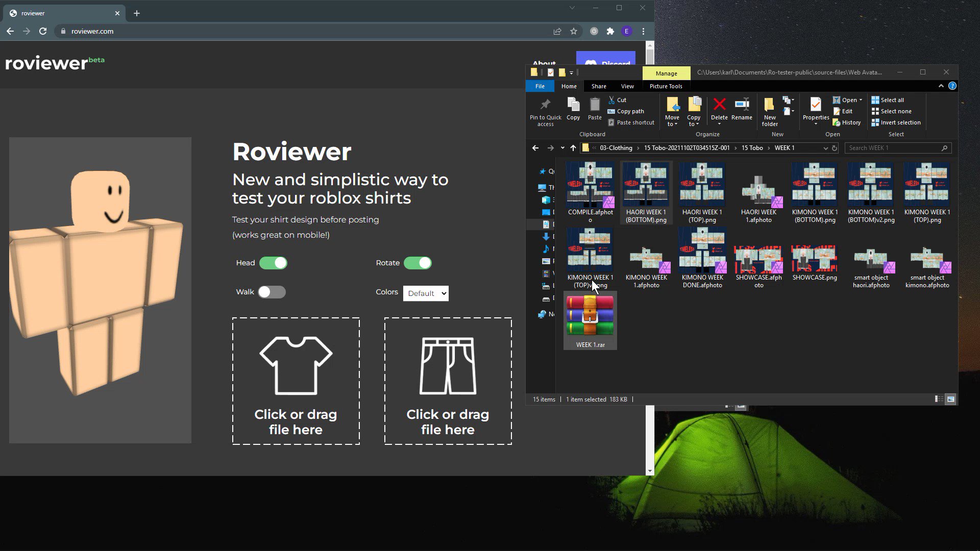Click the Search WEEK 1 input field
Image resolution: width=980 pixels, height=551 pixels.
(898, 148)
